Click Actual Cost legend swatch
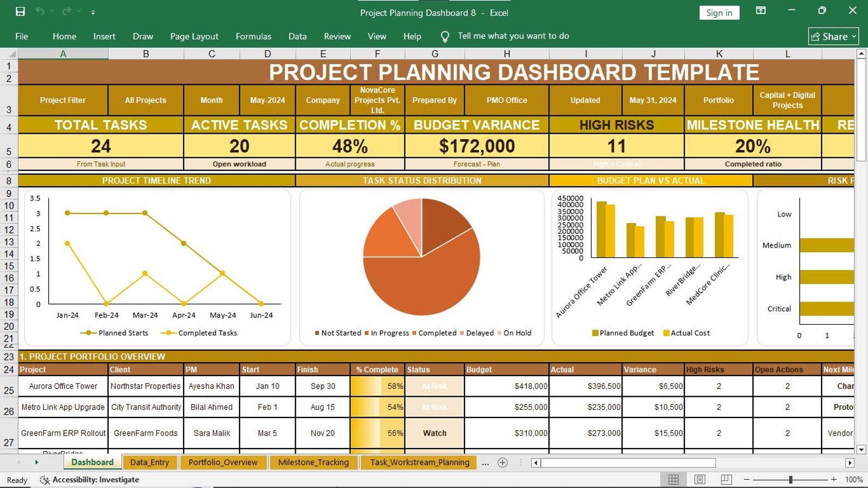The width and height of the screenshot is (868, 488). click(666, 333)
